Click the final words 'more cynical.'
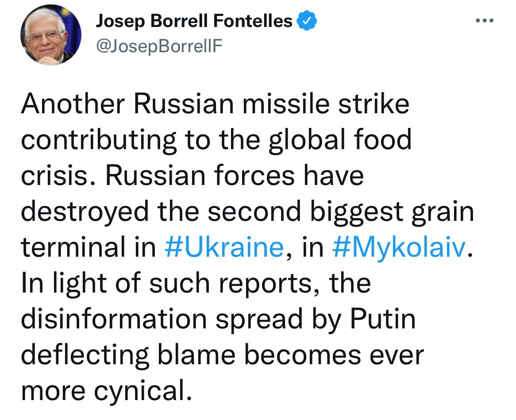The width and height of the screenshot is (516, 420). [106, 391]
